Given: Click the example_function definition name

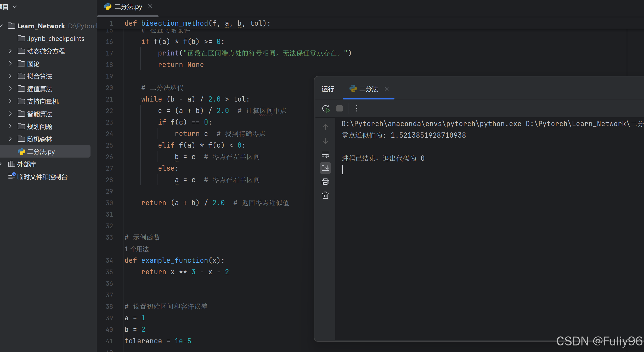Looking at the screenshot, I should pyautogui.click(x=174, y=260).
